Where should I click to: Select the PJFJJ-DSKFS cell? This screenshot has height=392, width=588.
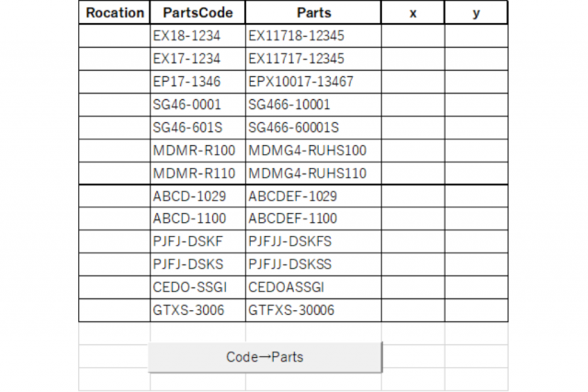point(313,242)
